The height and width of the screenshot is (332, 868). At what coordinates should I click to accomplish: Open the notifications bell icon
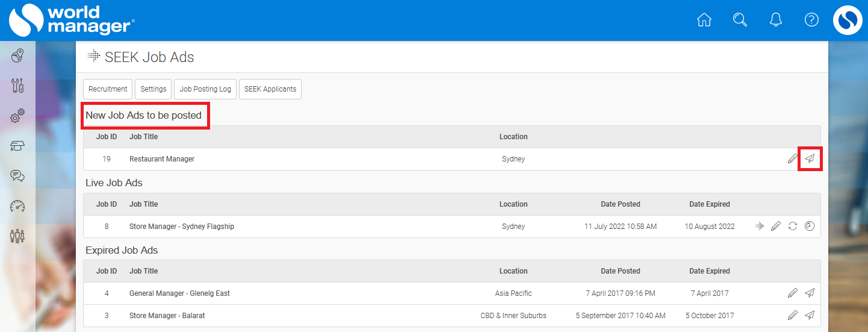click(x=776, y=20)
